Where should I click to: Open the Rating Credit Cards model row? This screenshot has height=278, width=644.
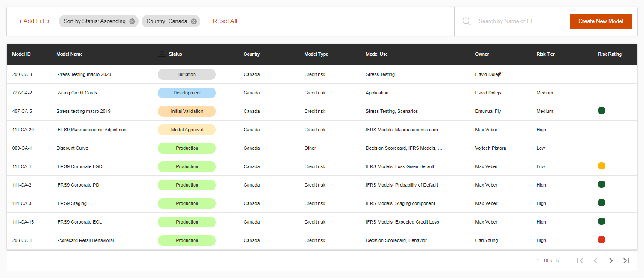pyautogui.click(x=77, y=93)
